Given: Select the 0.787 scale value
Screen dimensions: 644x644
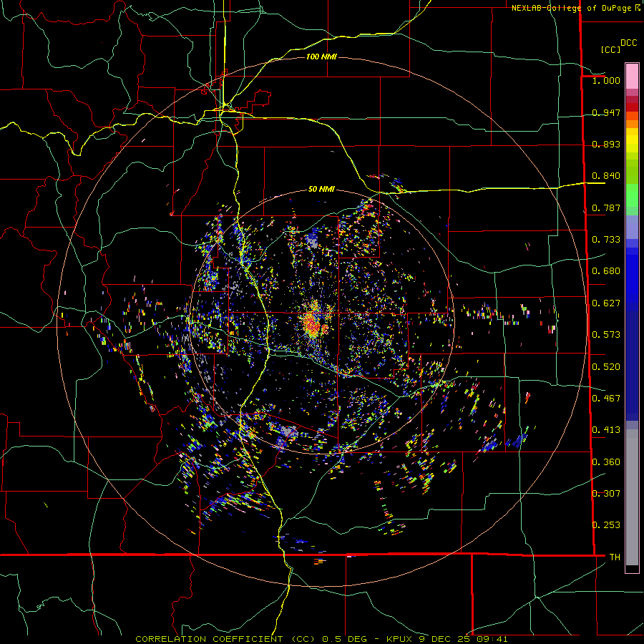Looking at the screenshot, I should (606, 208).
